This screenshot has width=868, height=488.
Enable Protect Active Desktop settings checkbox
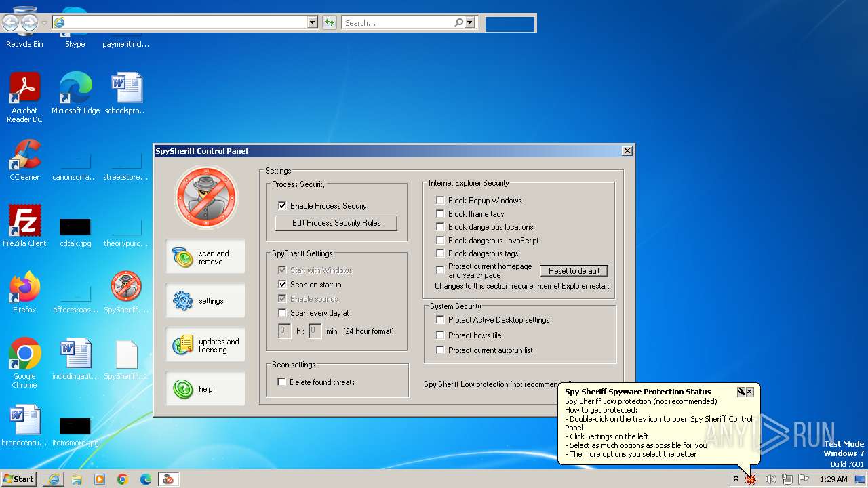click(x=440, y=320)
